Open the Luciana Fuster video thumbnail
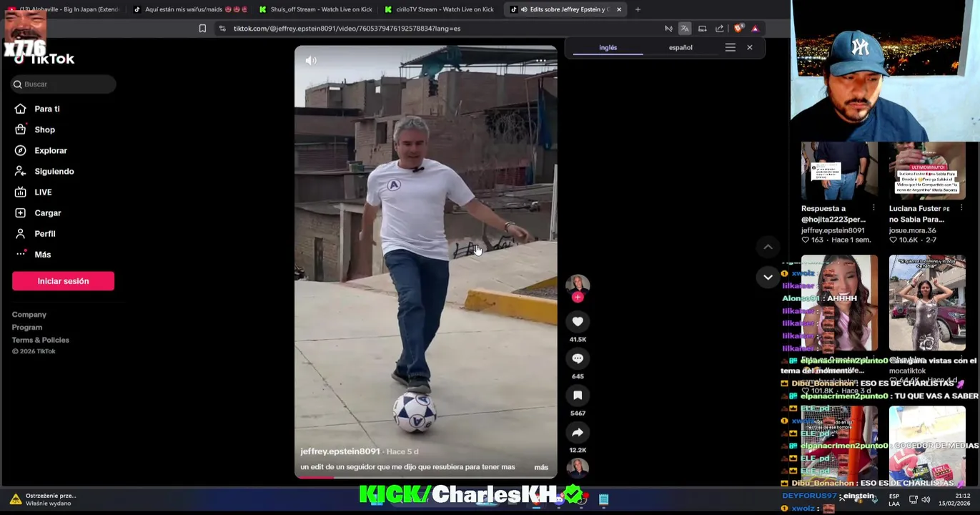This screenshot has height=515, width=980. [x=927, y=171]
